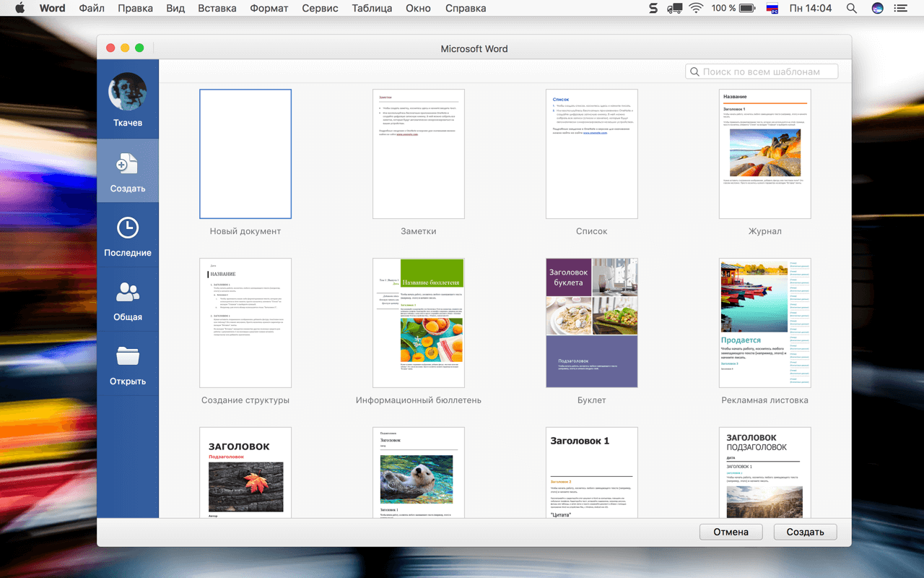Screen dimensions: 924x578
Task: Select the Новый документ blank template
Action: click(x=245, y=154)
